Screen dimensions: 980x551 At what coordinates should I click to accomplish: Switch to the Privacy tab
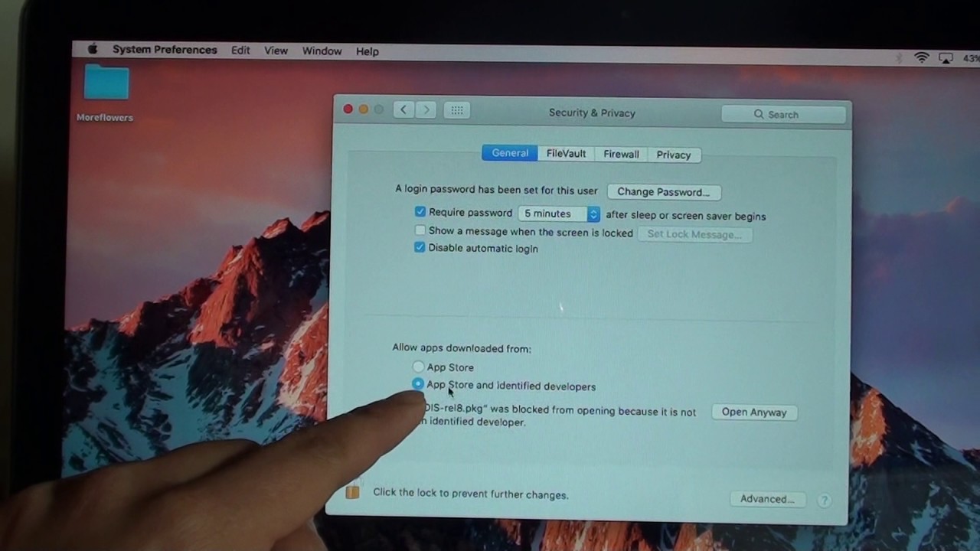coord(674,155)
